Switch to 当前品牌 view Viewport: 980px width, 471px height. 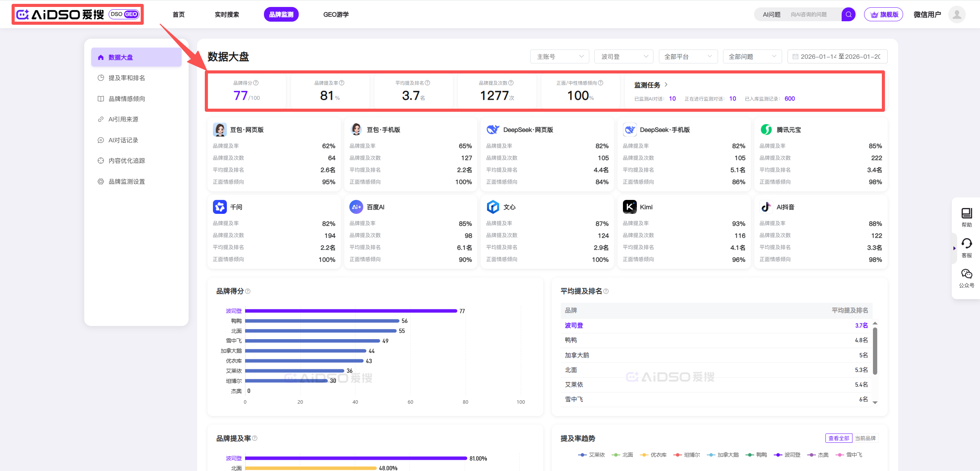865,438
